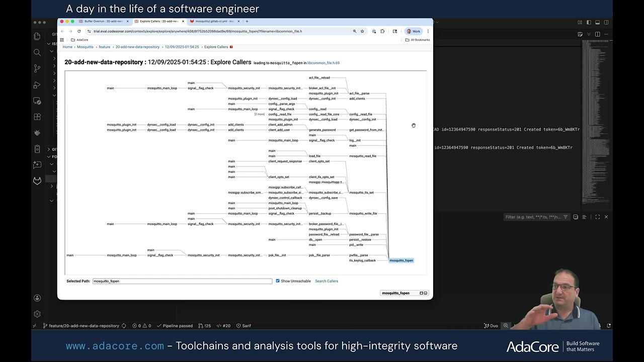Click the feature/20-add-new-data-repository branch in the status bar
This screenshot has height=362, width=644.
coord(81,326)
